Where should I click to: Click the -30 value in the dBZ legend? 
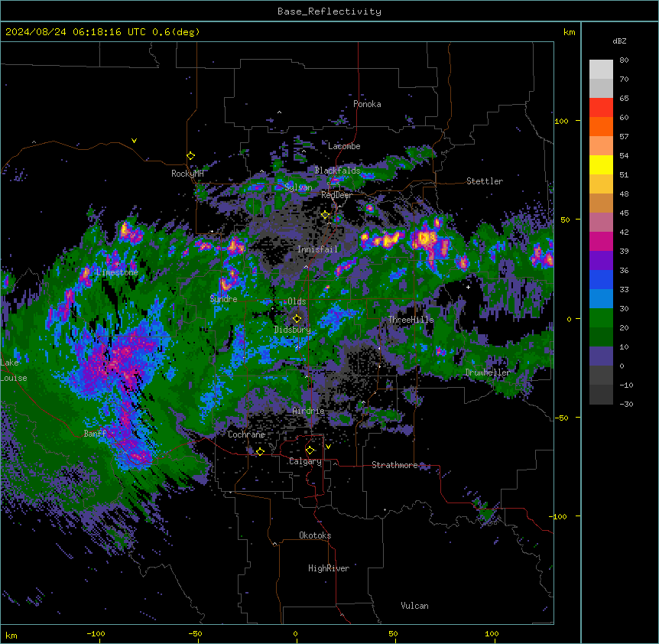626,405
